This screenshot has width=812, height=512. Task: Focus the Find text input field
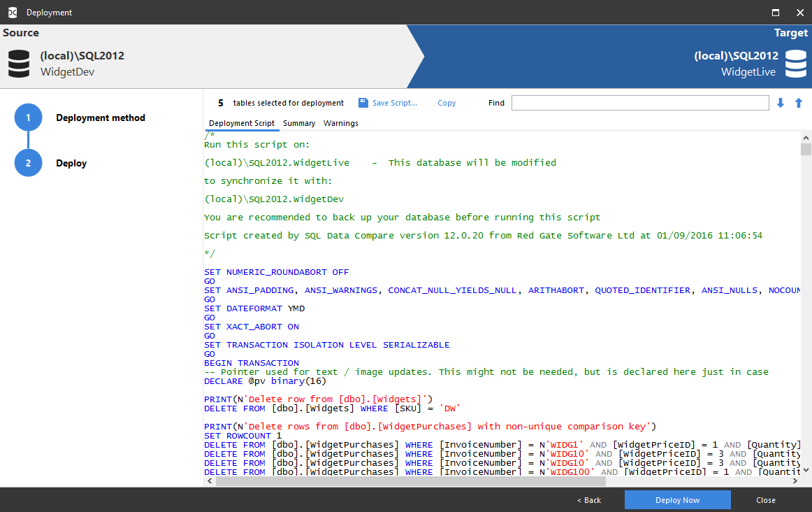click(x=640, y=103)
